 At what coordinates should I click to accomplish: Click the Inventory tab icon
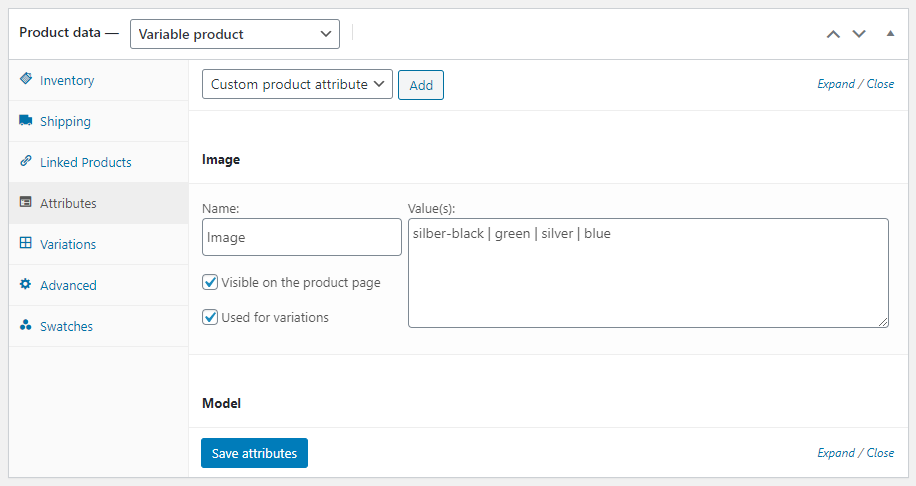pos(26,79)
